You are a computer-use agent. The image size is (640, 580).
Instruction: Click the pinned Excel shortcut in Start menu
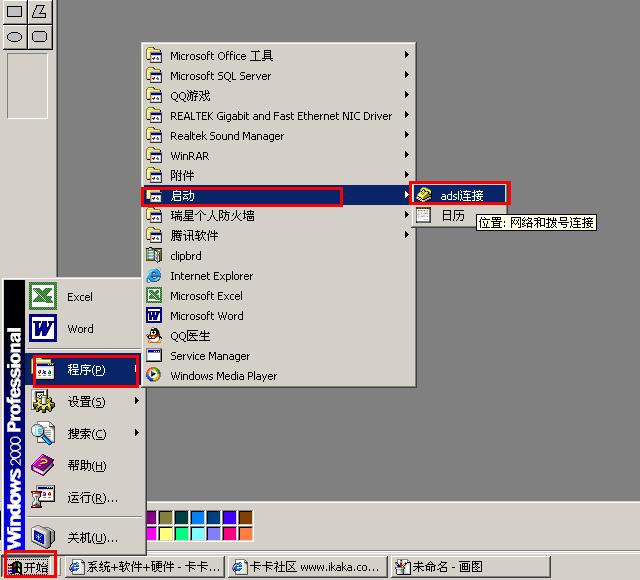click(84, 297)
